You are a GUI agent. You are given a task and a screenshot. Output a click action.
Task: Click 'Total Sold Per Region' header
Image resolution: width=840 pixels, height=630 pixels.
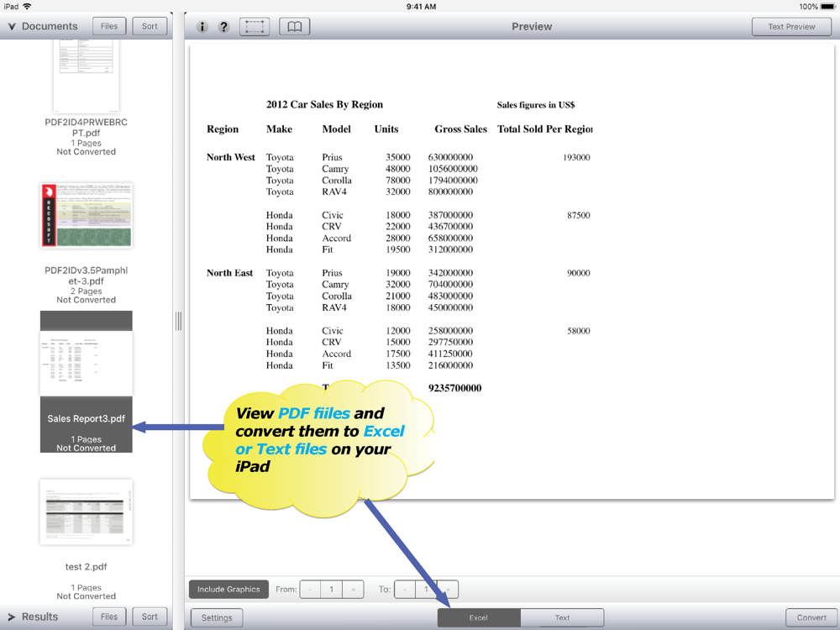point(545,129)
